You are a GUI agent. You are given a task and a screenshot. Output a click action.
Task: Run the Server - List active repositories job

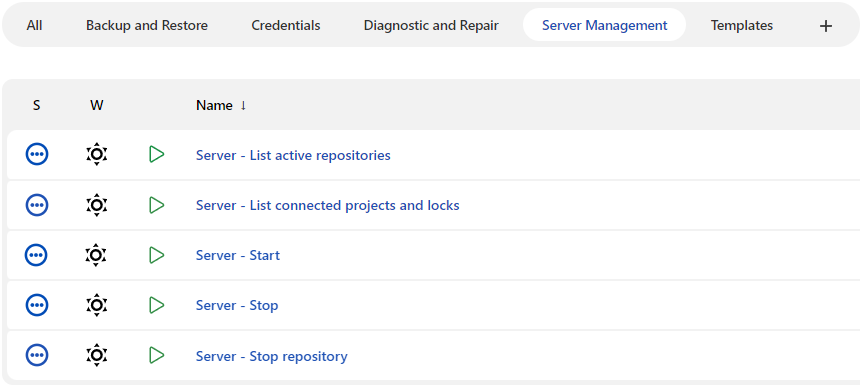point(157,155)
